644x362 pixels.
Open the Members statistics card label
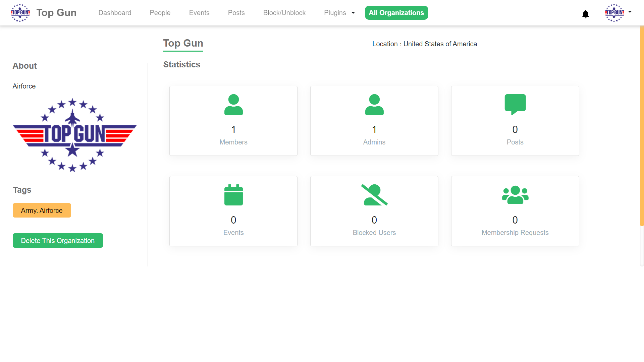point(233,142)
